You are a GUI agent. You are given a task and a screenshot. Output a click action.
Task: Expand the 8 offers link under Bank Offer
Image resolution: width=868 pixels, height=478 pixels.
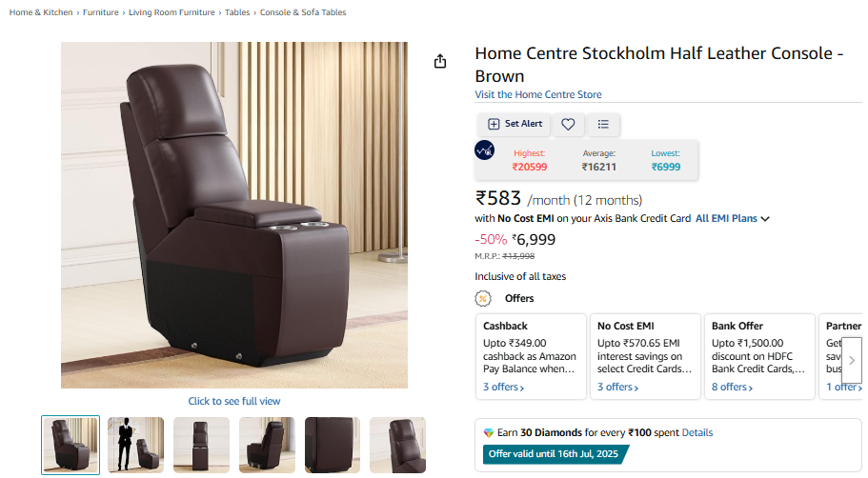point(734,388)
